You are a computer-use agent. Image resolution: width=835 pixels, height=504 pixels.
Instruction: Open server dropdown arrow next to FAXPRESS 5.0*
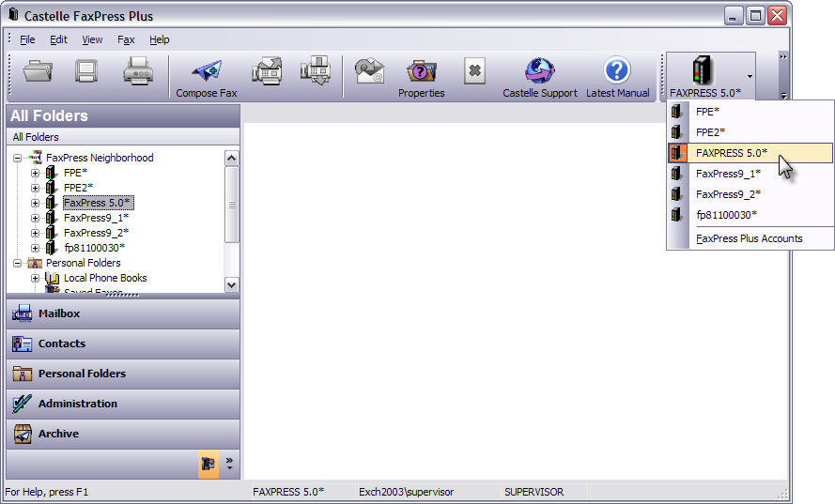750,76
